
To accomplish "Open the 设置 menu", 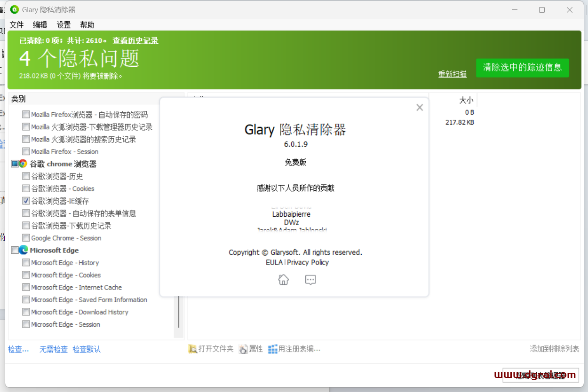I will 64,25.
